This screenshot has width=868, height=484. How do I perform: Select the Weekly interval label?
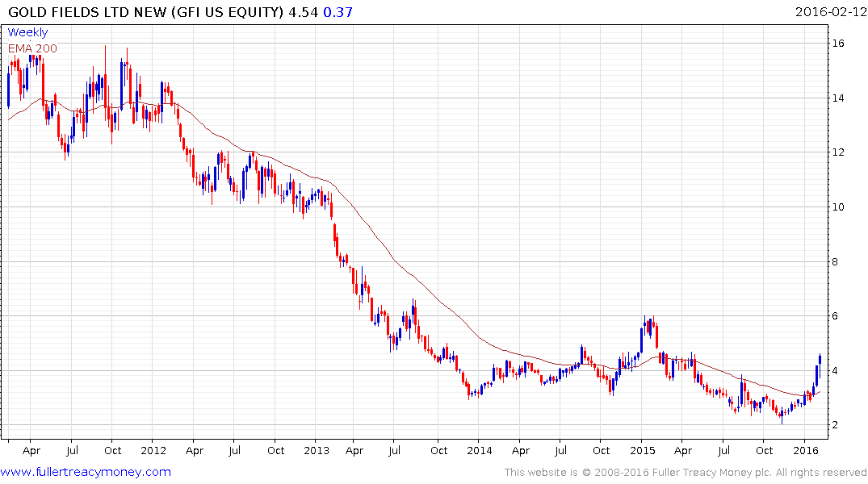(27, 32)
